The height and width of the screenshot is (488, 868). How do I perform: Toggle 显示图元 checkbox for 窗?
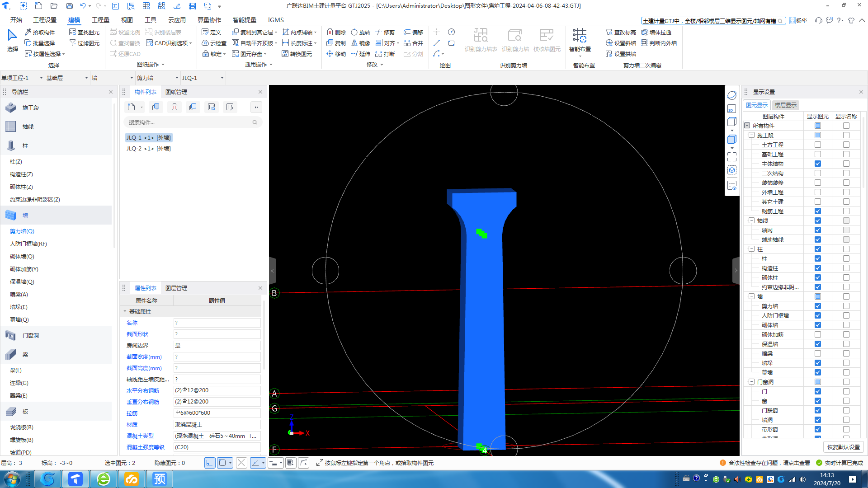click(818, 401)
